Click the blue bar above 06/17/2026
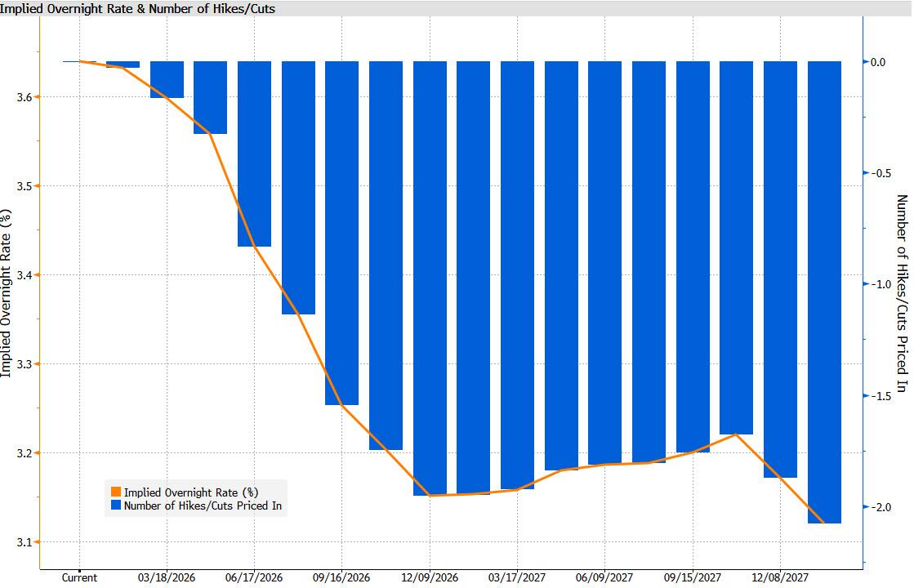The width and height of the screenshot is (914, 588). [254, 154]
